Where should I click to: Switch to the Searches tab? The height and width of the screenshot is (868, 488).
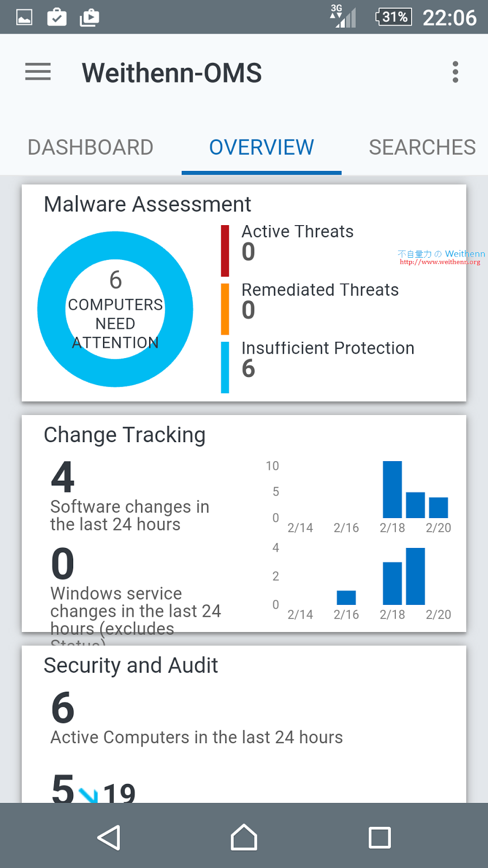click(422, 148)
